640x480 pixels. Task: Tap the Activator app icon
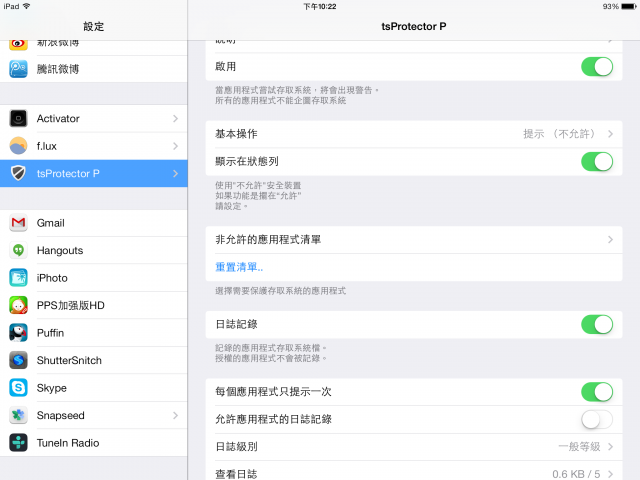(x=18, y=118)
